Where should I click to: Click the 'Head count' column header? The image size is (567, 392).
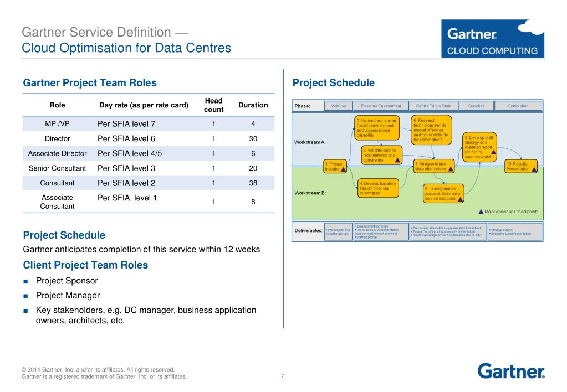point(214,105)
